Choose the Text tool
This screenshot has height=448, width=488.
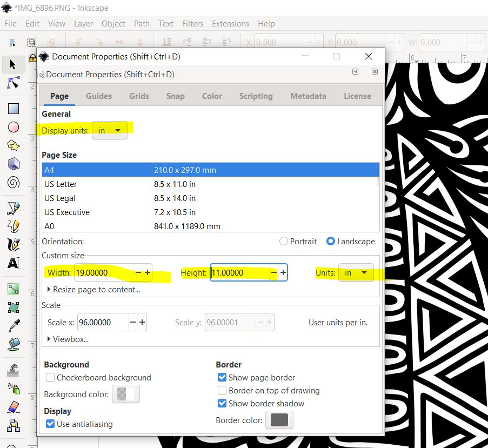click(14, 263)
